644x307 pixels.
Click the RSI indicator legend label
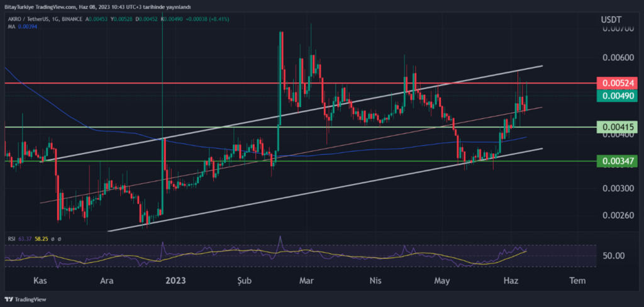pos(11,239)
